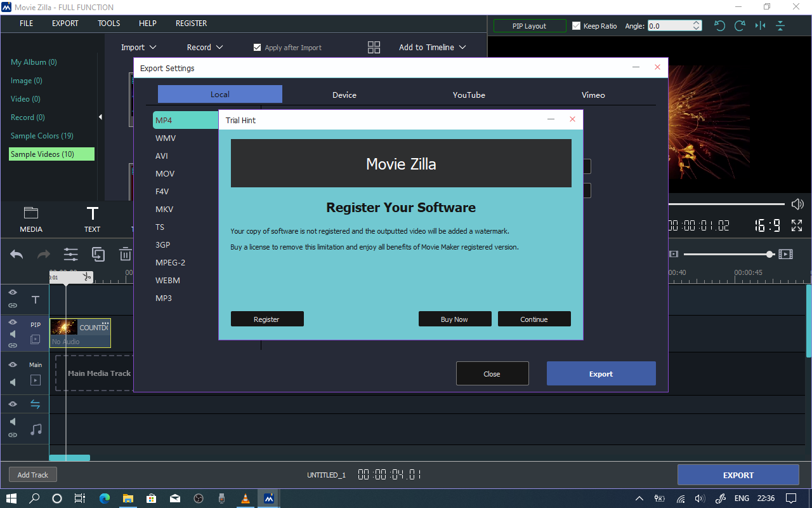
Task: Open the Add to Timeline dropdown
Action: [x=433, y=48]
